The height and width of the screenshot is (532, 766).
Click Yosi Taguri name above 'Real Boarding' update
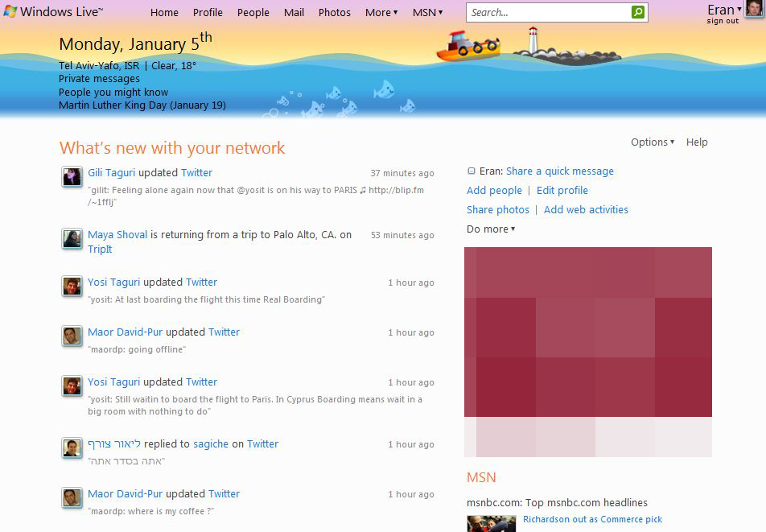[113, 282]
